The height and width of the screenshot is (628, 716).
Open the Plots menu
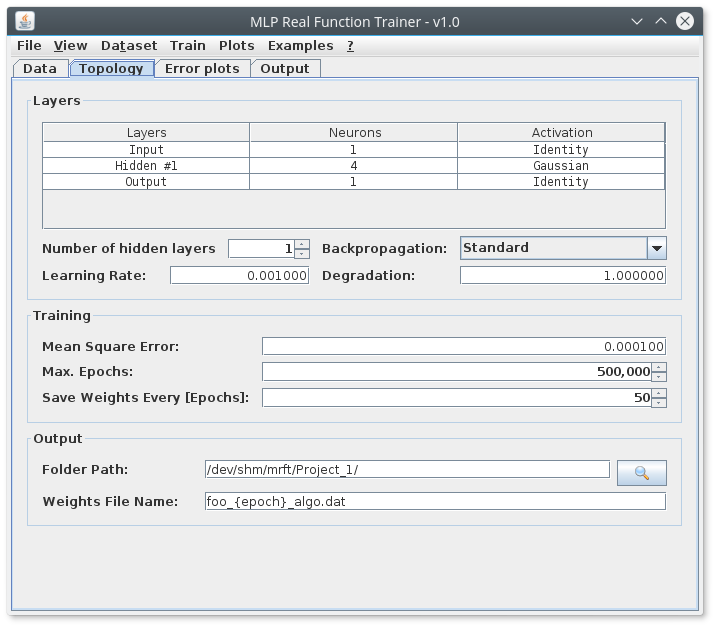click(237, 46)
